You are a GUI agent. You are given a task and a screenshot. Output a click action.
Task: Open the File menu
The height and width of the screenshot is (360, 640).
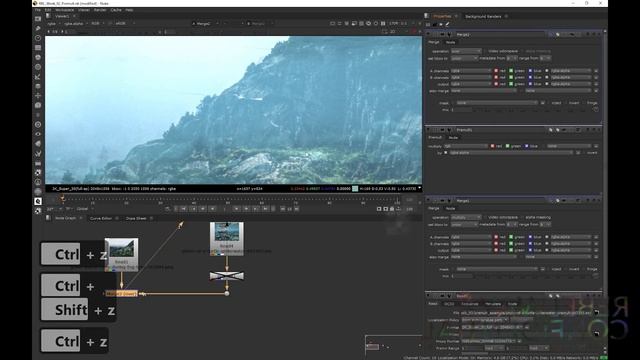[38, 10]
